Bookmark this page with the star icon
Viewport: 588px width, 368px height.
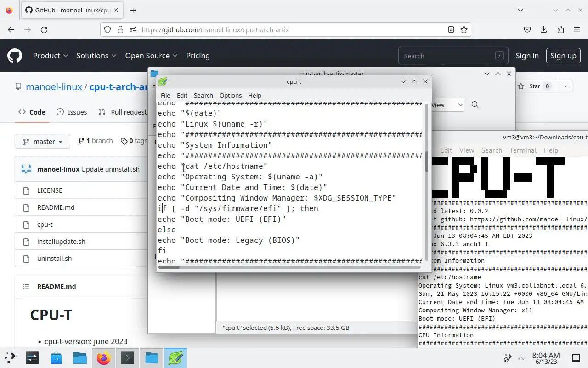(464, 29)
